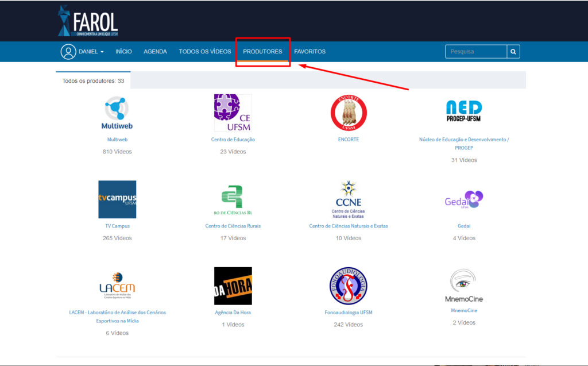Open the Centro de Ciências Rurais link
588x366 pixels.
pos(233,226)
